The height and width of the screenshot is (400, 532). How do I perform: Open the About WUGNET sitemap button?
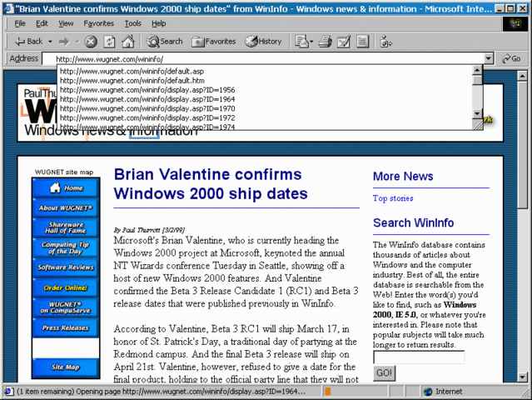pyautogui.click(x=66, y=207)
